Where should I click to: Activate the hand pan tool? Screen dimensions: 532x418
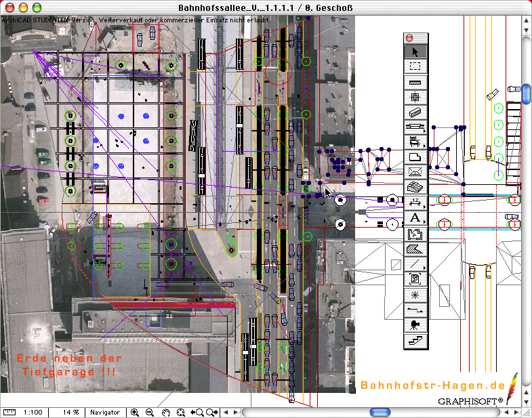[165, 412]
